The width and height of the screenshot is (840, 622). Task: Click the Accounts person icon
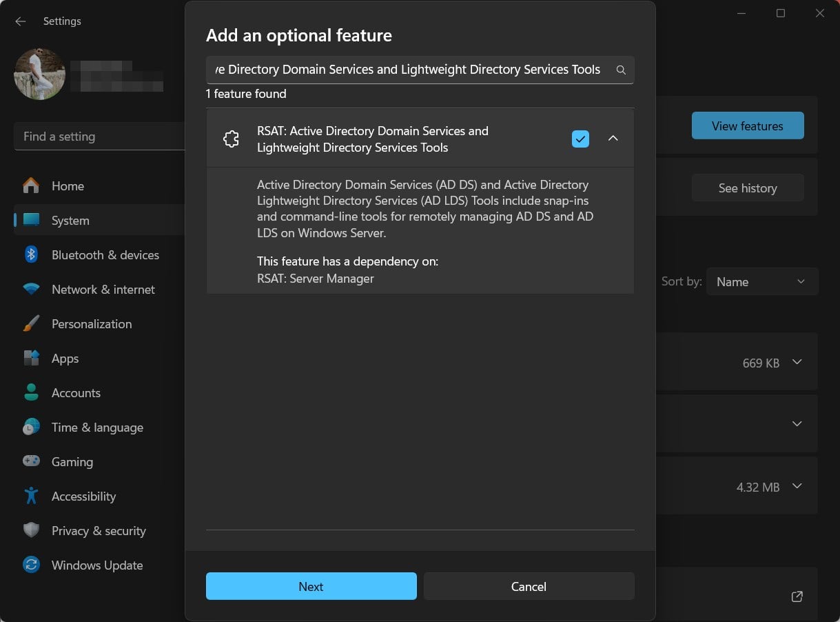pos(31,392)
